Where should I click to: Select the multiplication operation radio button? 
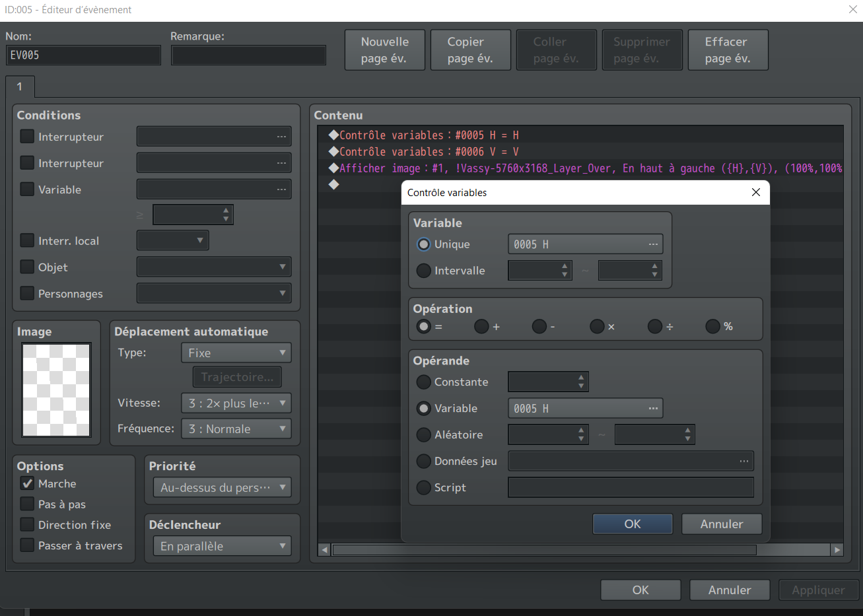pyautogui.click(x=597, y=326)
